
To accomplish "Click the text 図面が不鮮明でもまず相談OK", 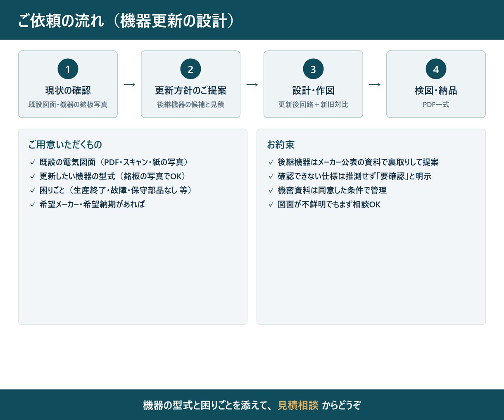I will tap(329, 204).
